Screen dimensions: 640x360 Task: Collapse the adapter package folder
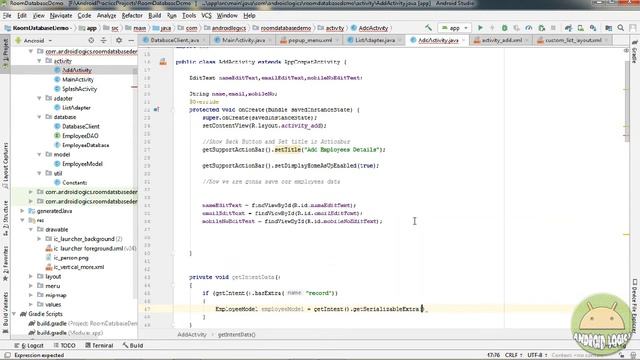(39, 98)
